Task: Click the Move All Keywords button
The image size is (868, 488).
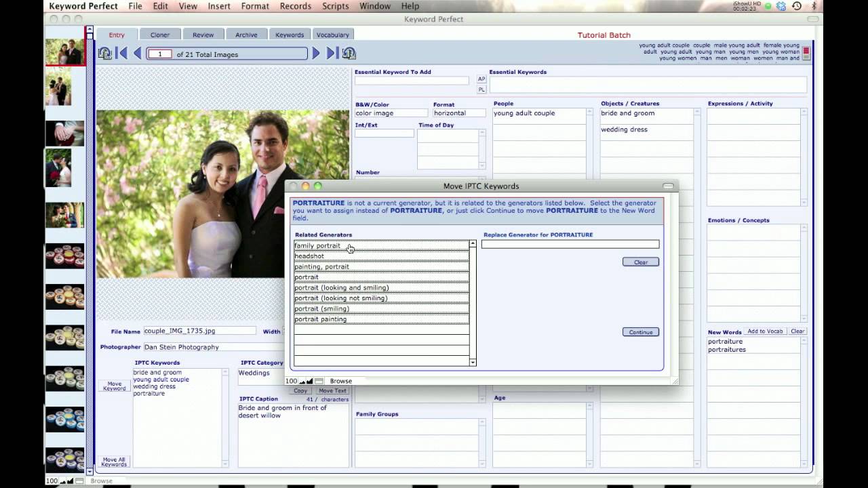Action: click(114, 462)
